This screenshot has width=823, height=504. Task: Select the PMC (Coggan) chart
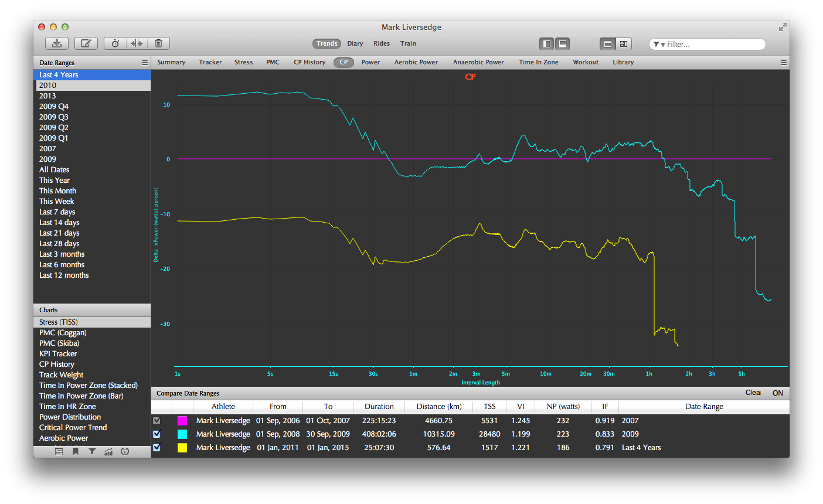coord(93,333)
